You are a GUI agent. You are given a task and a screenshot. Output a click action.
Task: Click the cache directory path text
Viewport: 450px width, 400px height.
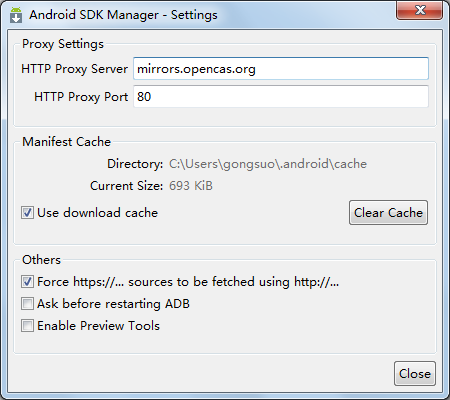click(268, 164)
